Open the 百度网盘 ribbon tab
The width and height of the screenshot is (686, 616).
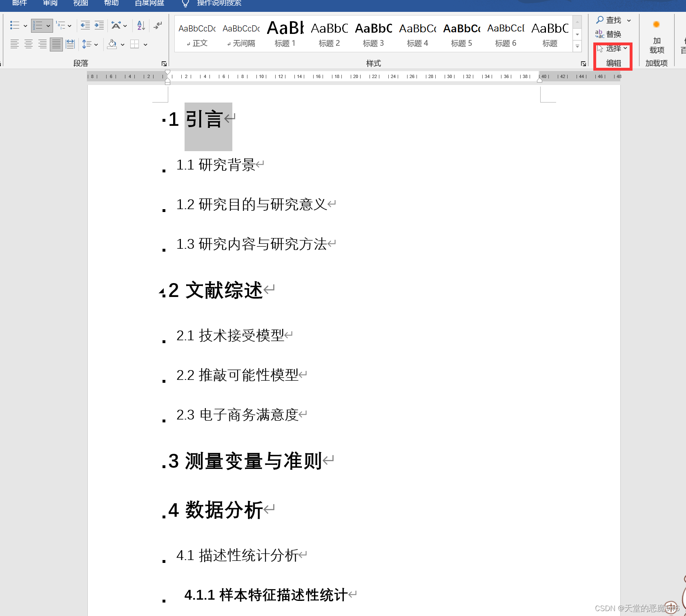click(149, 3)
